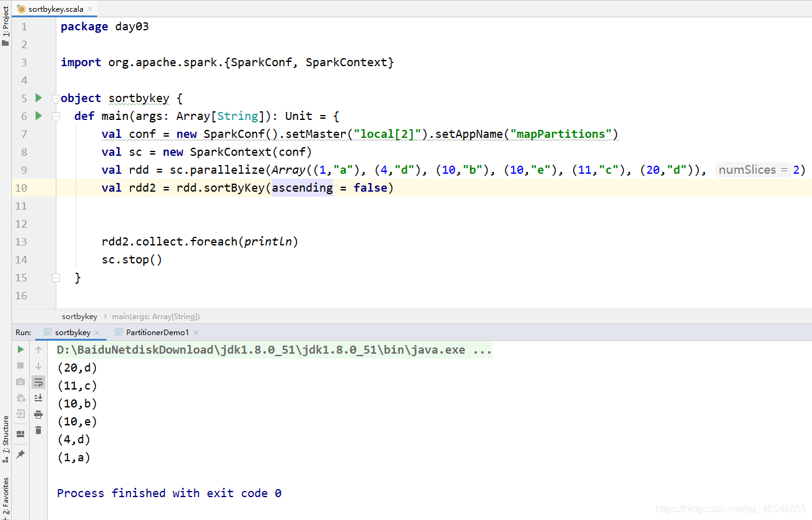Click 'sc.stop()' code line
812x520 pixels.
pyautogui.click(x=132, y=260)
